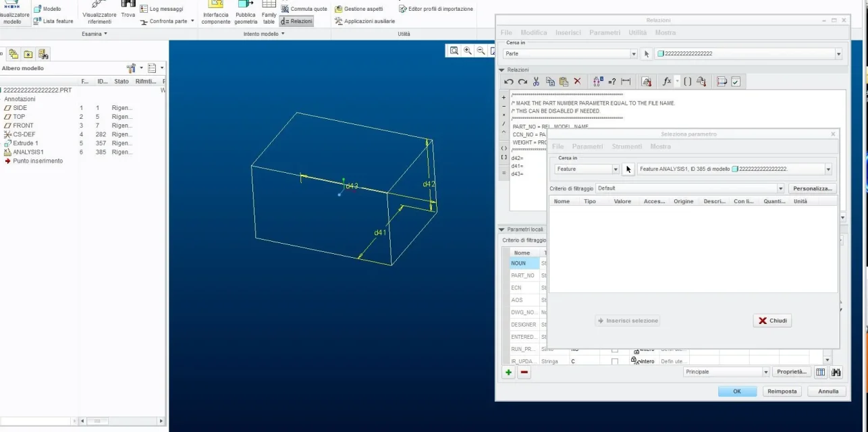Image resolution: width=868 pixels, height=432 pixels.
Task: Click the Personalizza button
Action: [x=813, y=188]
